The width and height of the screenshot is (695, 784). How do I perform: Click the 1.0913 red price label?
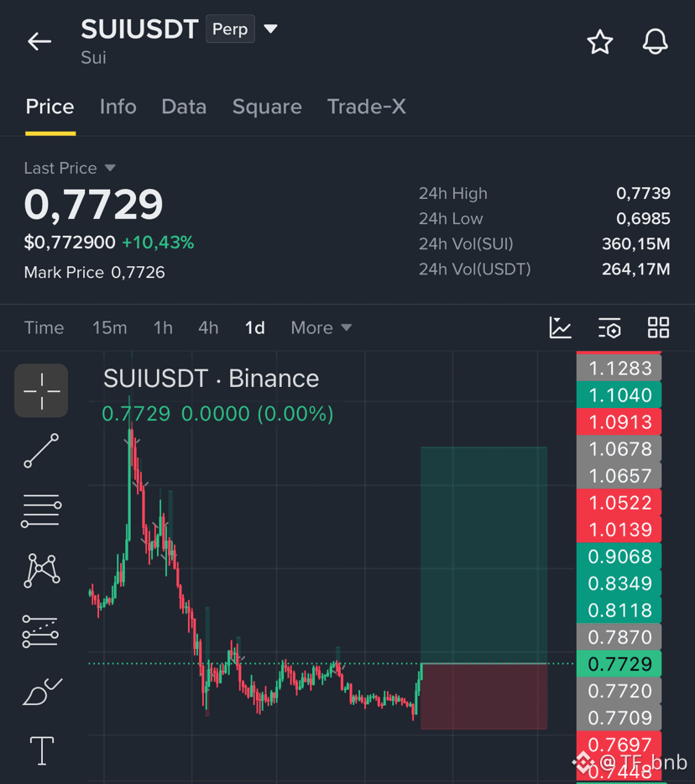pyautogui.click(x=619, y=422)
